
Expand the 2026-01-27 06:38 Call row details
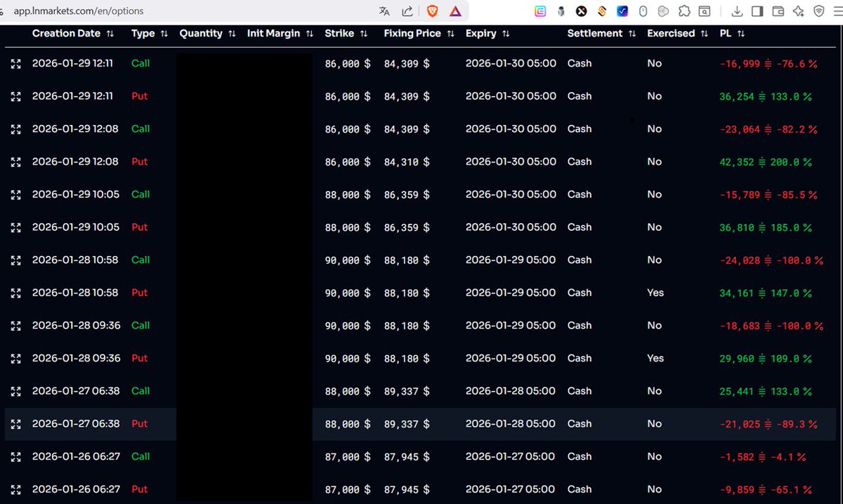(16, 391)
